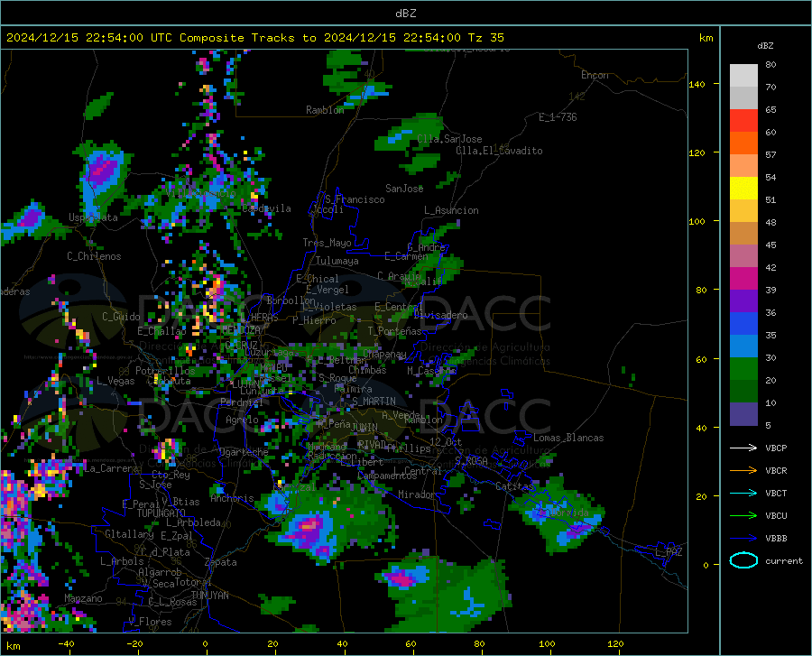Click the Chapanay map label

coord(384,354)
